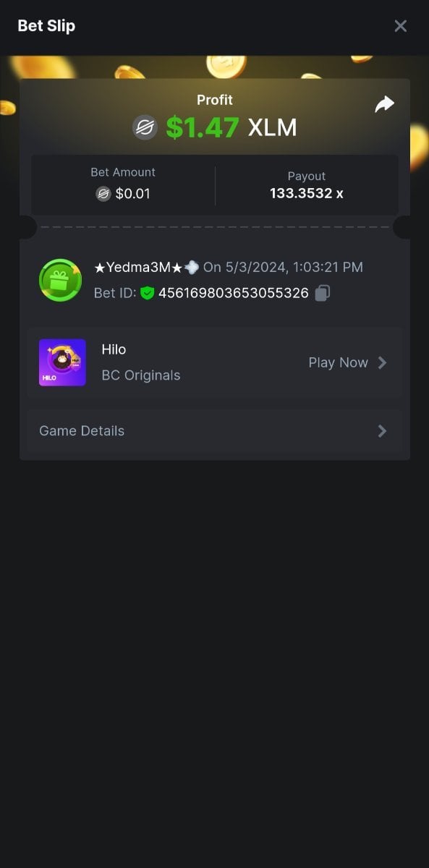429x868 pixels.
Task: Expand Game Details with its chevron
Action: tap(382, 431)
